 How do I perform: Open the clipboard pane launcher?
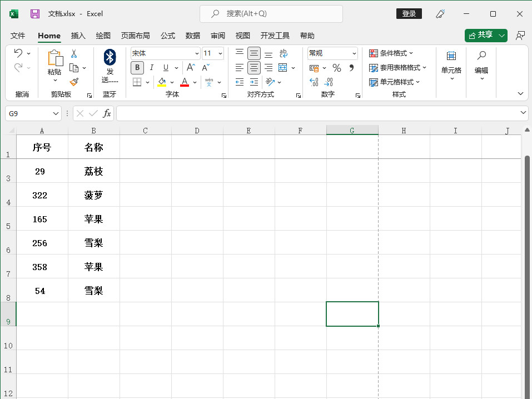click(x=90, y=96)
